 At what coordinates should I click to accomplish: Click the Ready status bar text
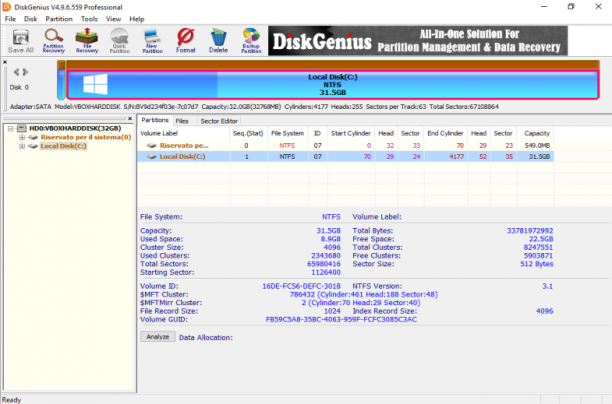[x=11, y=400]
